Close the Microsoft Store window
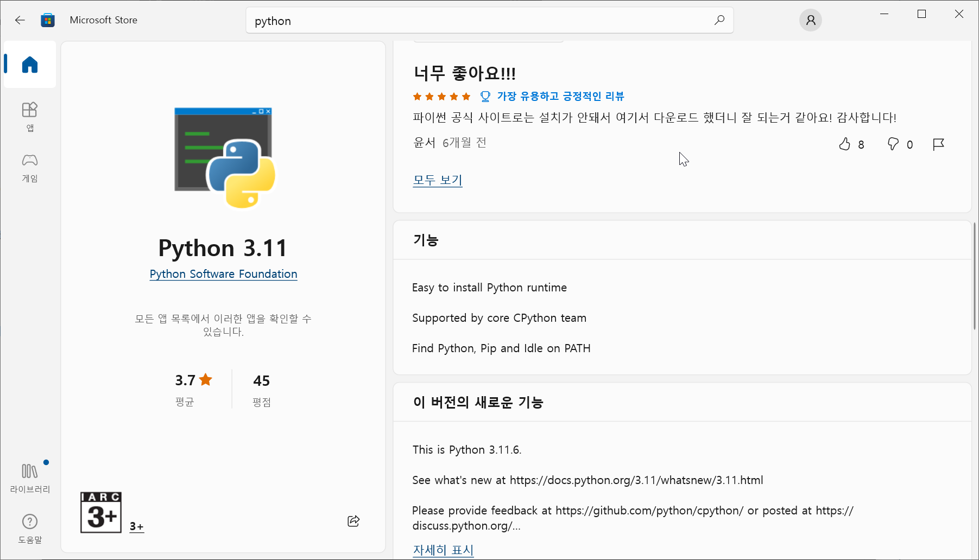 (x=959, y=14)
